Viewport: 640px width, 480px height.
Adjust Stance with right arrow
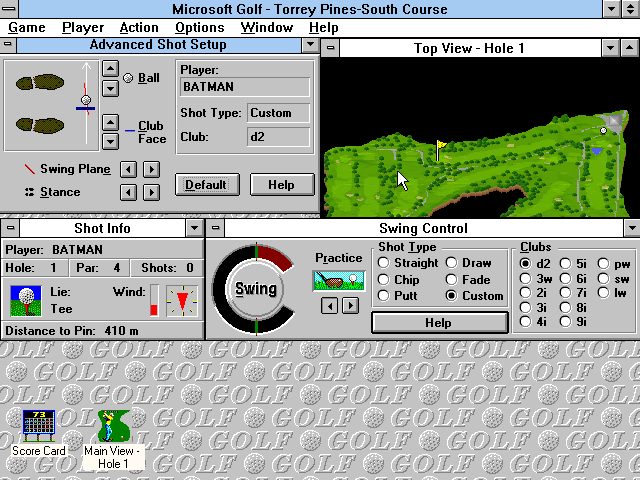coord(151,192)
